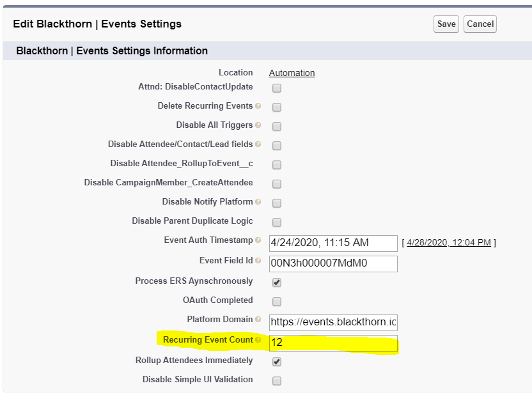Save the Events Settings
This screenshot has width=532, height=411.
pos(446,24)
